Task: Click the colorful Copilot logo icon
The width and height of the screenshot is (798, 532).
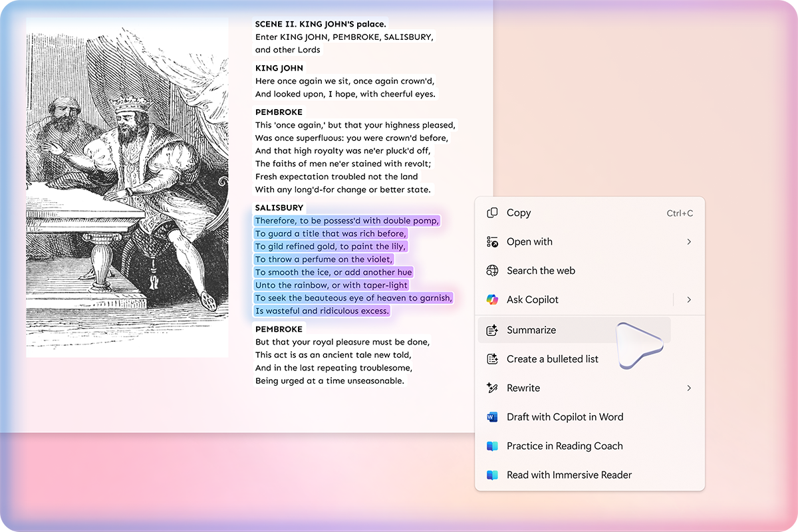Action: (x=492, y=300)
